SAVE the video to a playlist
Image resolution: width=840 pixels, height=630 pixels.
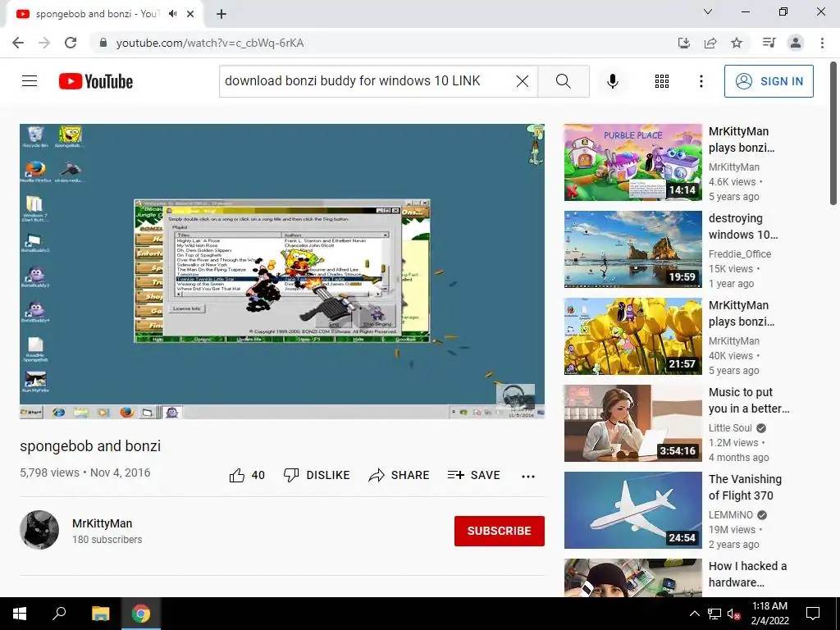pos(473,475)
